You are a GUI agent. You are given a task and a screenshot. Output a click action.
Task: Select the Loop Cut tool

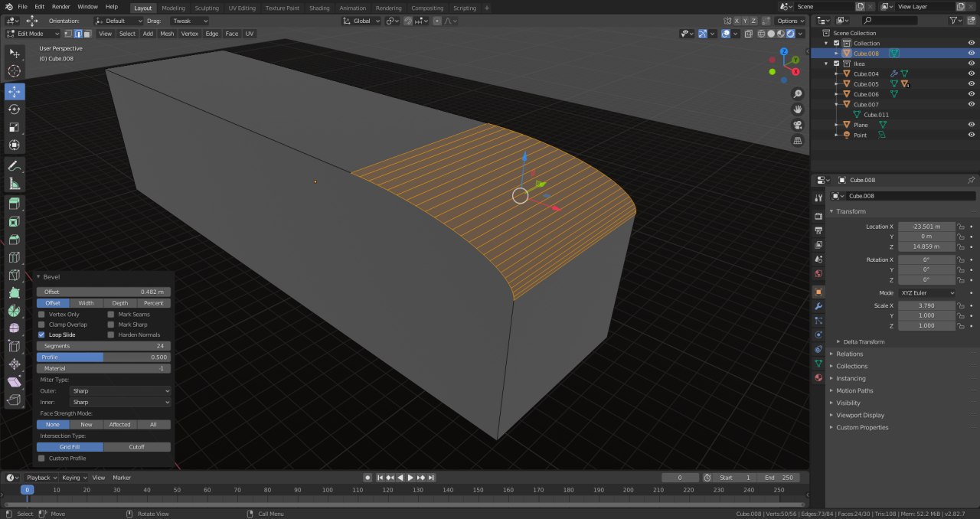(15, 257)
